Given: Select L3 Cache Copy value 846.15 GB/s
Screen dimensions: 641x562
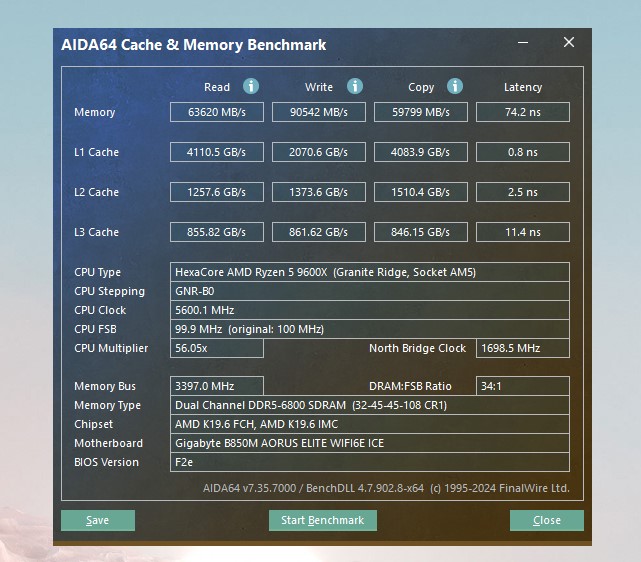Looking at the screenshot, I should [x=421, y=232].
